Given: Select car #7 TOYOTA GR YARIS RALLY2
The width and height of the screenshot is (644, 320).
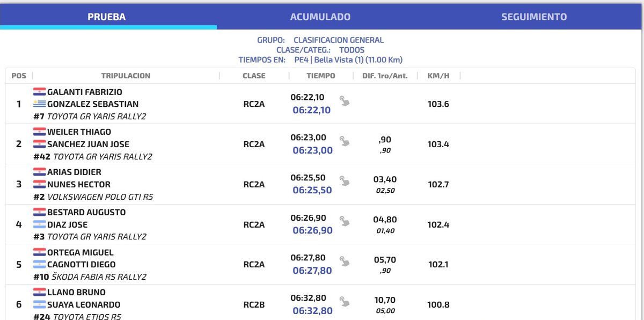Looking at the screenshot, I should [x=90, y=117].
